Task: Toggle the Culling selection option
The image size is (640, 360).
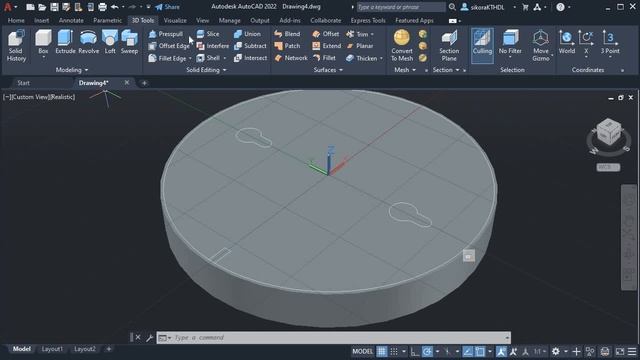Action: point(482,45)
